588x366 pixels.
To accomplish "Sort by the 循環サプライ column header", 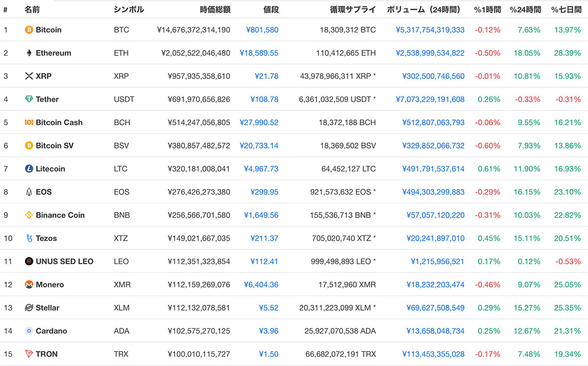I will 353,9.
